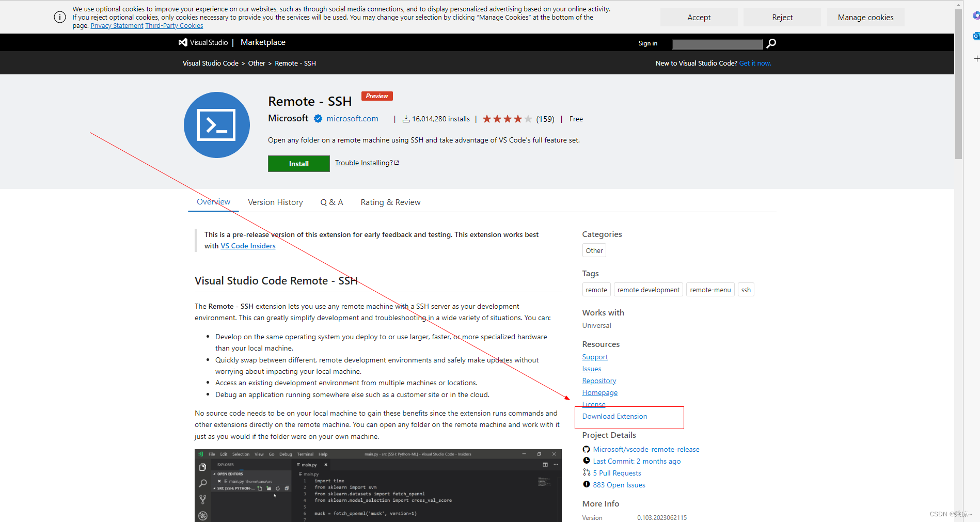Open Microsoft/vscode-remote-release link
Screen dimensions: 980x522
tap(646, 449)
